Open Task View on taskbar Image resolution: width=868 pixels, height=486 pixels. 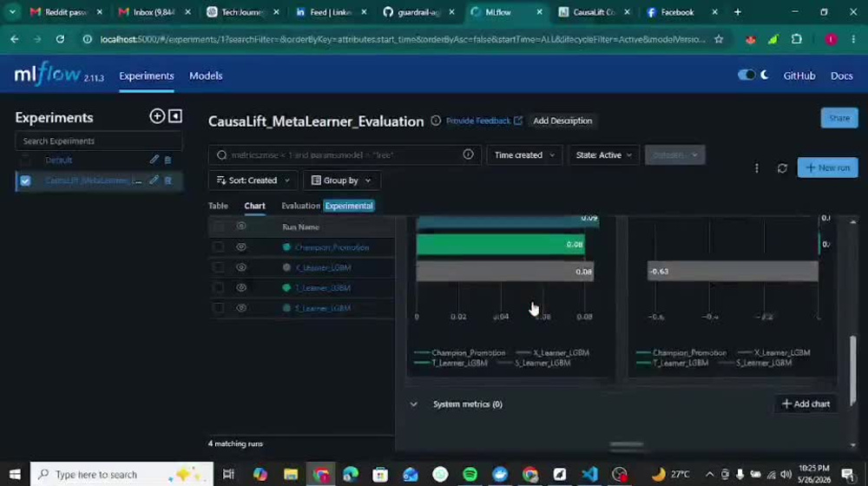[x=228, y=475]
